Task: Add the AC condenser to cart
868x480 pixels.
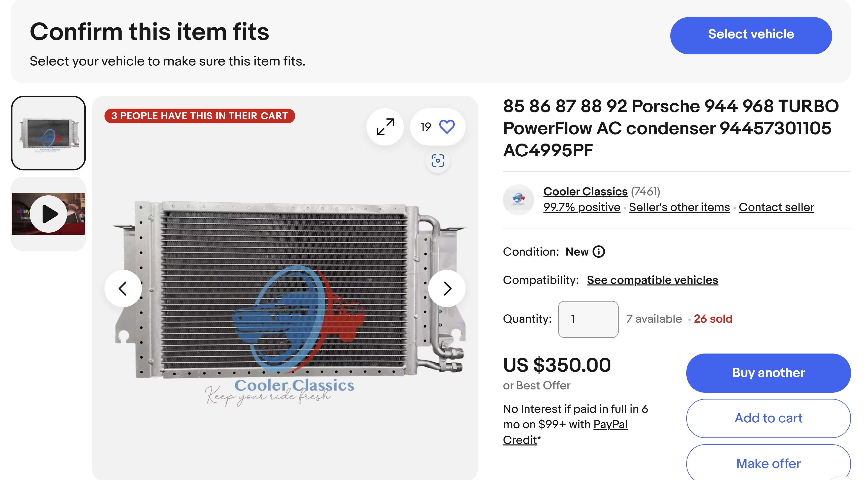Action: point(768,418)
